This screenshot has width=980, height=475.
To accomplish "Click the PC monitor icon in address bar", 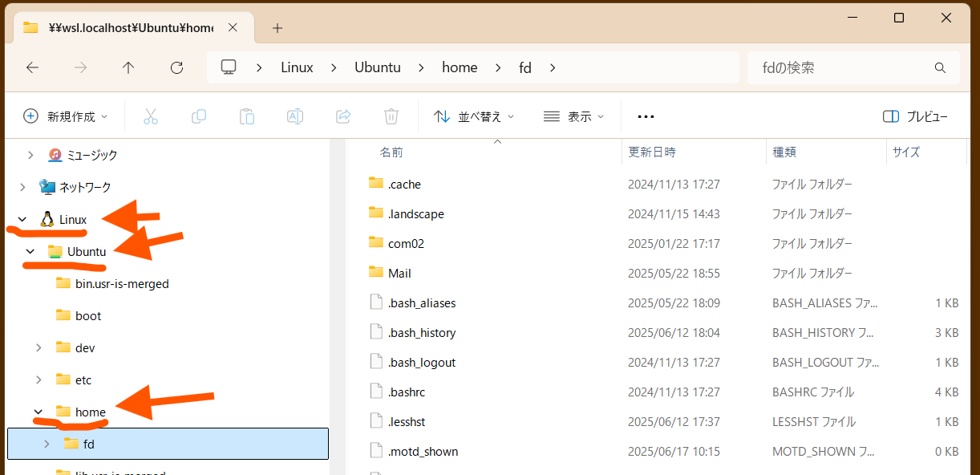I will 229,67.
